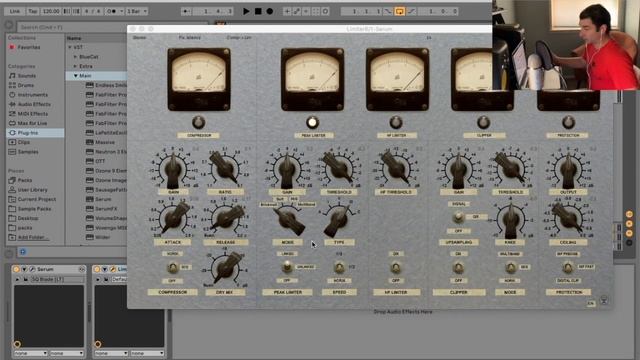Viewport: 640px width, 360px height.
Task: Flip the Compressor on/off toggle switch
Action: click(x=173, y=268)
